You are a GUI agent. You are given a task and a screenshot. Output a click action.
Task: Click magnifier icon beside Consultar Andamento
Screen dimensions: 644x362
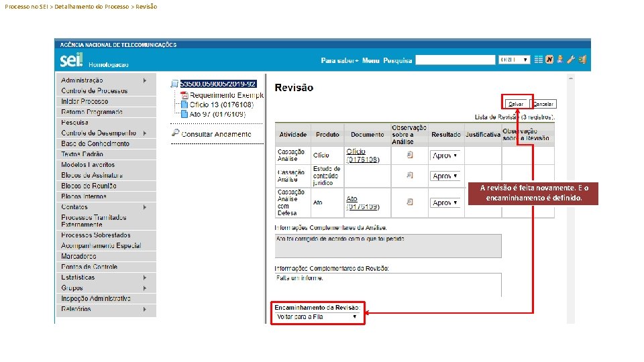[x=175, y=133]
